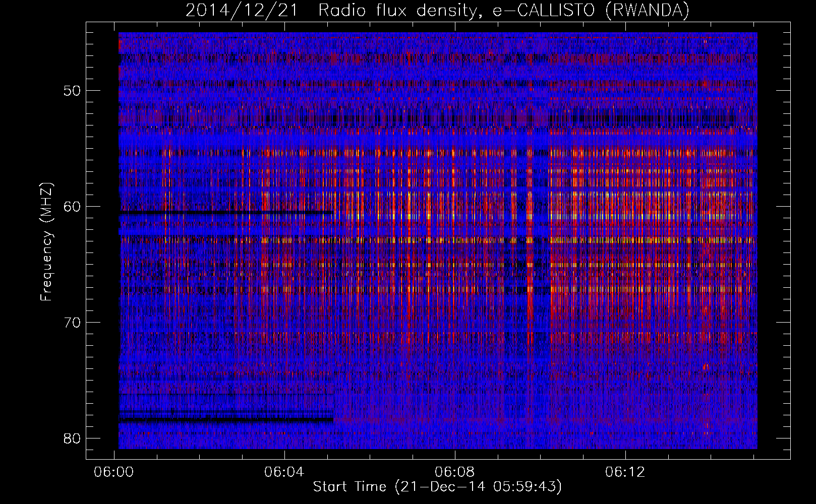
Task: Click the 80 frequency tick label
Action: 72,438
